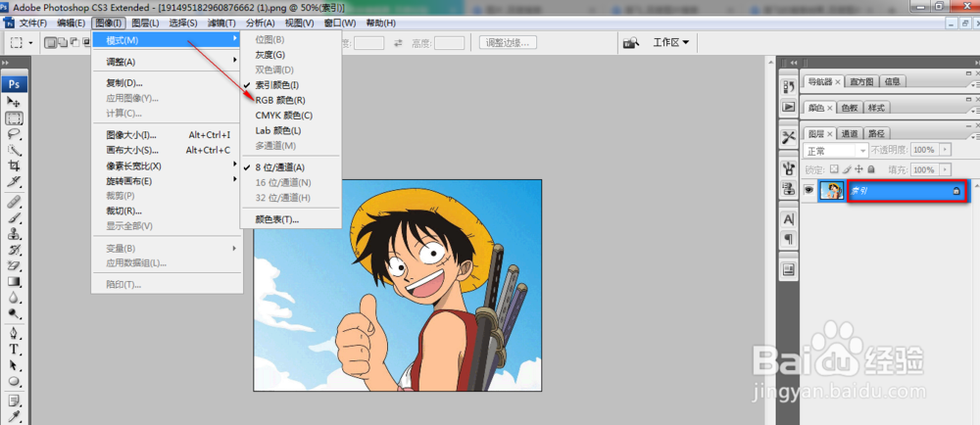Select the Brush tool
The width and height of the screenshot is (980, 425).
15,217
